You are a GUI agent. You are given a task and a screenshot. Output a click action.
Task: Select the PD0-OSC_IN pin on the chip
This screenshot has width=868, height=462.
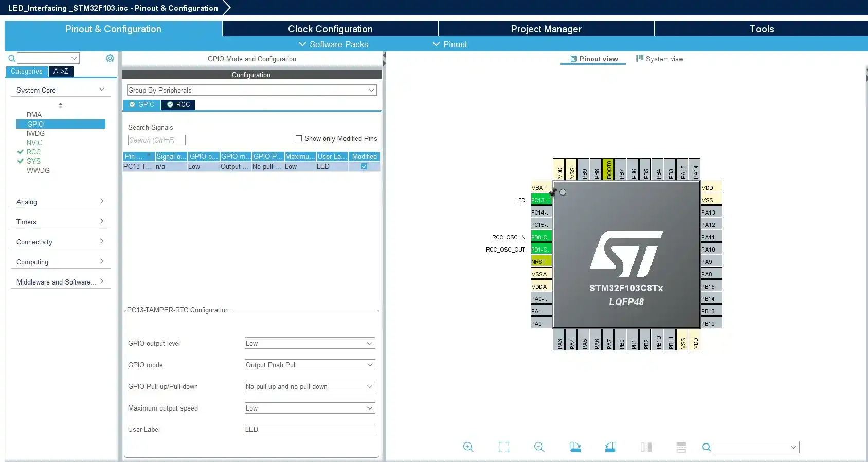click(x=541, y=237)
